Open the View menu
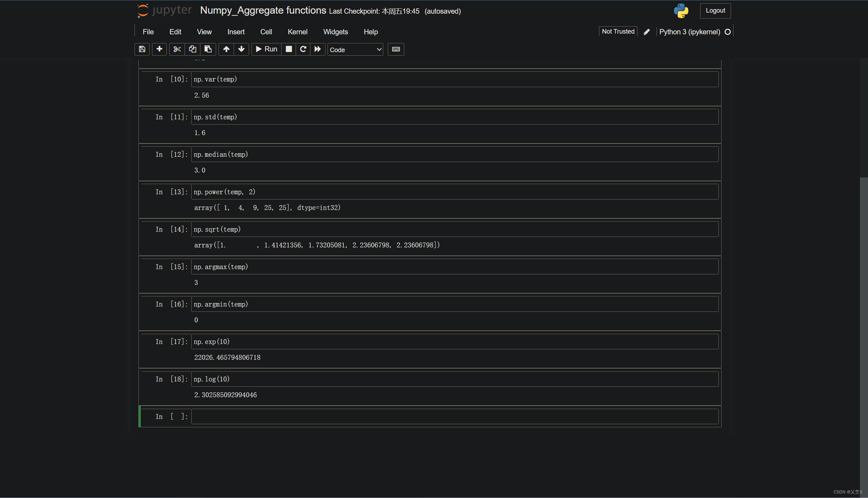The width and height of the screenshot is (868, 498). click(x=204, y=32)
